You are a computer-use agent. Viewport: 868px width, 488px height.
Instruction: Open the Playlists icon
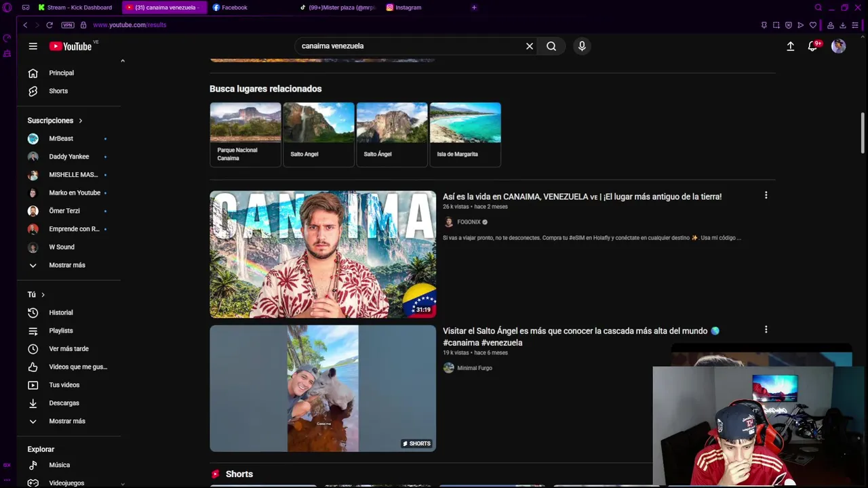point(33,331)
